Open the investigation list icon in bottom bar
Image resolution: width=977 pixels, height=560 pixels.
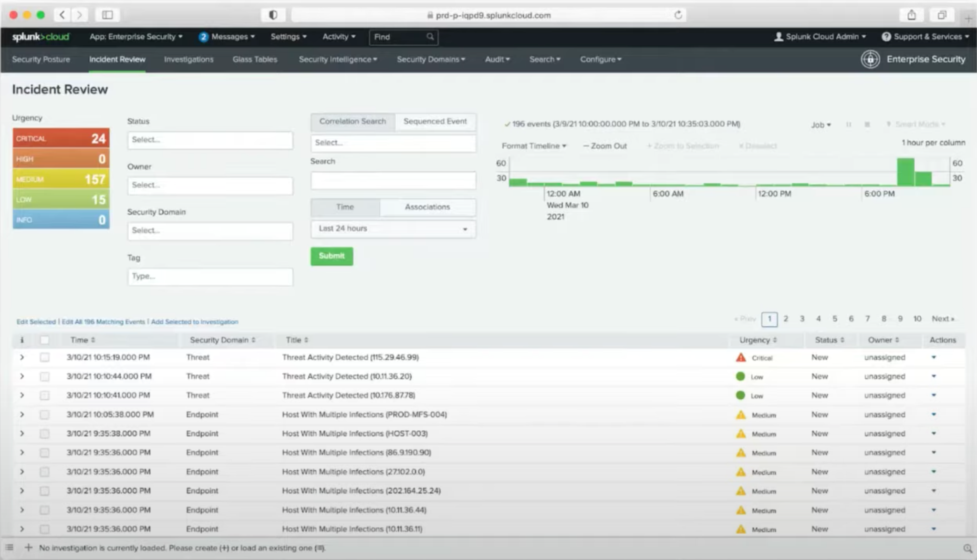click(x=10, y=548)
